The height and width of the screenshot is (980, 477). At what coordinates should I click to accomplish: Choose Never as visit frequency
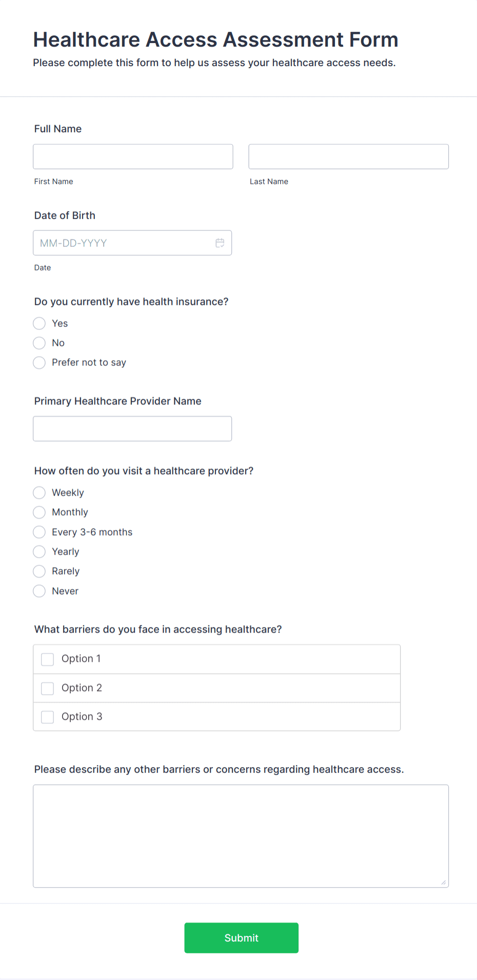click(39, 591)
